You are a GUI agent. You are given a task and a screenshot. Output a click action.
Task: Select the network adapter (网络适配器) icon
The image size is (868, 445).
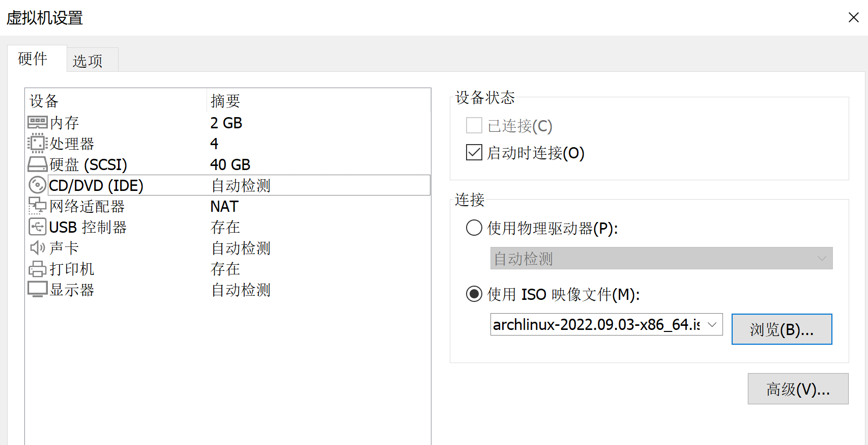coord(38,206)
